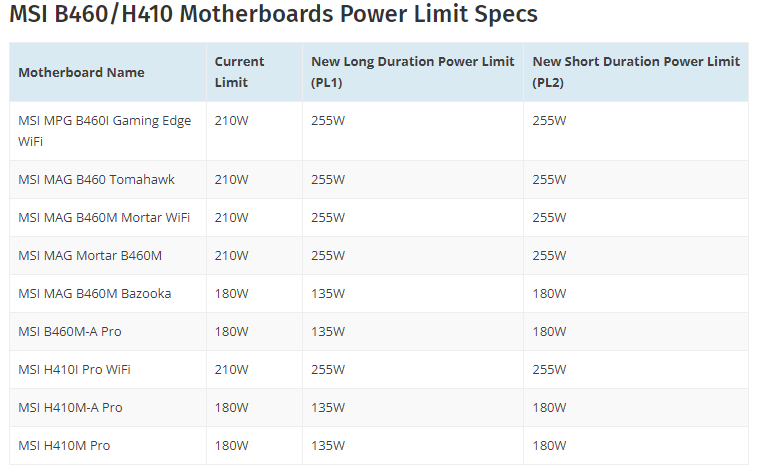Select the Motherboard Name column header
Viewport: 765px width, 471px height.
click(x=81, y=72)
